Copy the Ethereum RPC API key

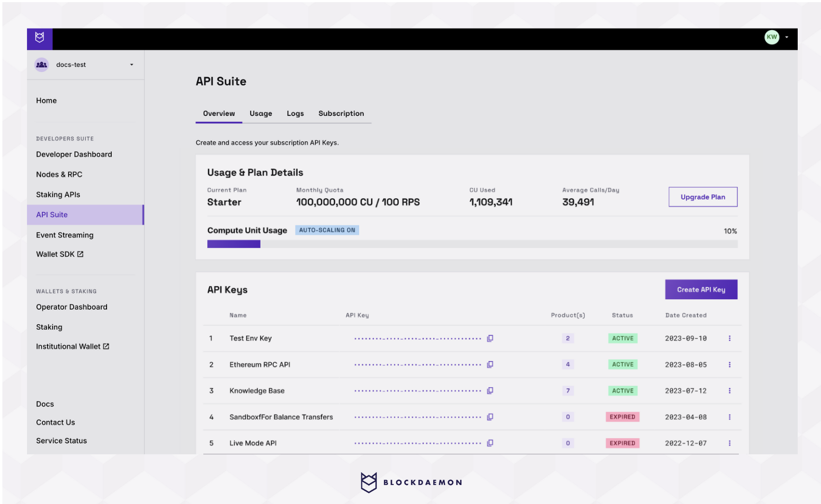tap(490, 364)
